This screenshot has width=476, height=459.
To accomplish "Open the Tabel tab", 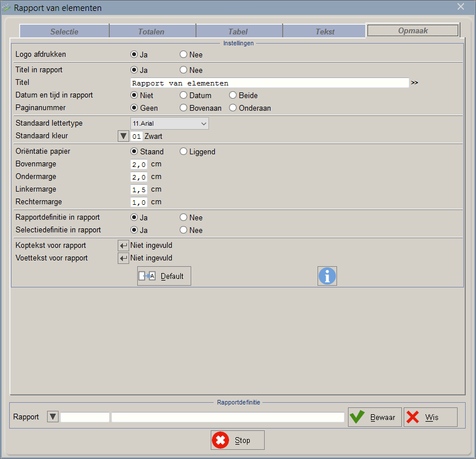I will click(239, 32).
